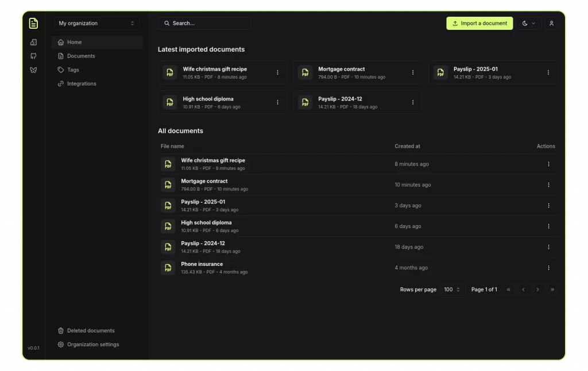Open three-dot menu on Payslip - 2025-01 card
588x371 pixels.
(548, 72)
